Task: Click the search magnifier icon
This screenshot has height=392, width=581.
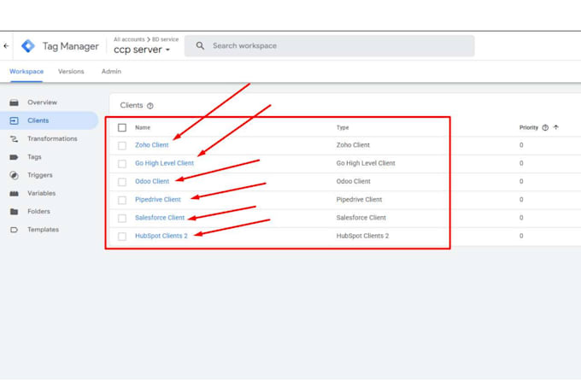Action: (x=200, y=45)
